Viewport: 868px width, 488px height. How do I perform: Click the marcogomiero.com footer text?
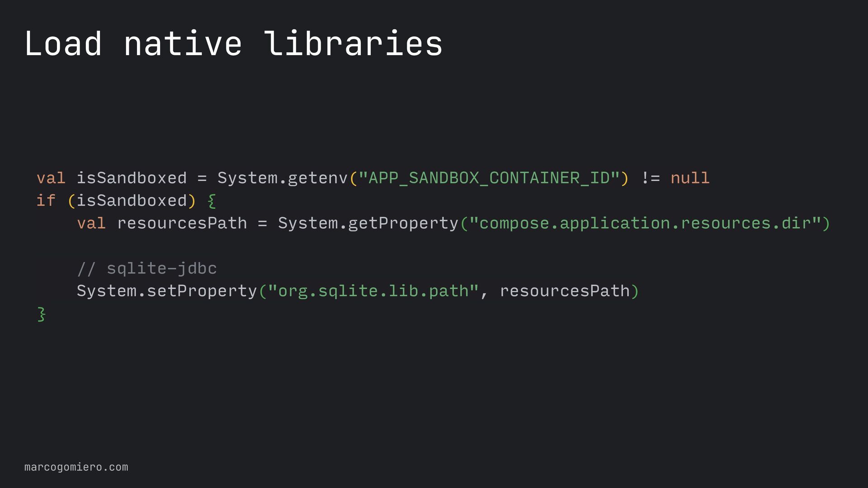[x=76, y=467]
